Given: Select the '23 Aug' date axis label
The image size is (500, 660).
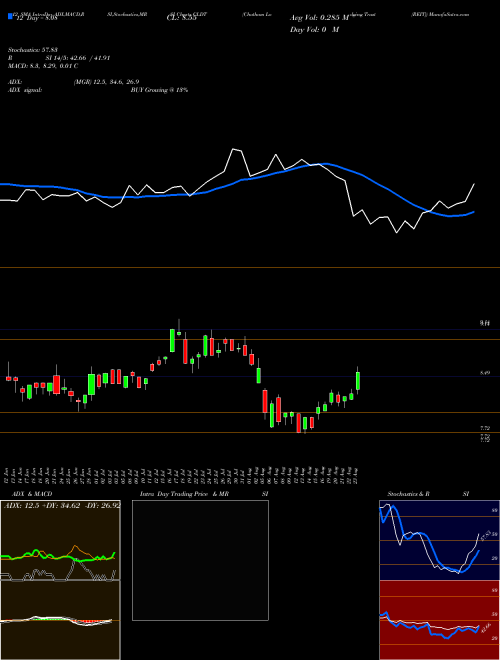Looking at the screenshot, I should 358,475.
